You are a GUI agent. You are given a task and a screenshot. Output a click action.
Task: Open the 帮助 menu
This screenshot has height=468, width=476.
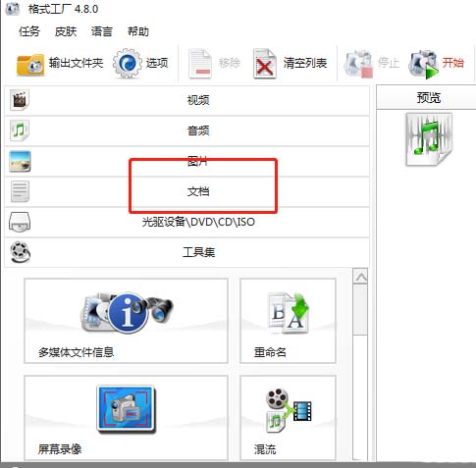point(138,31)
